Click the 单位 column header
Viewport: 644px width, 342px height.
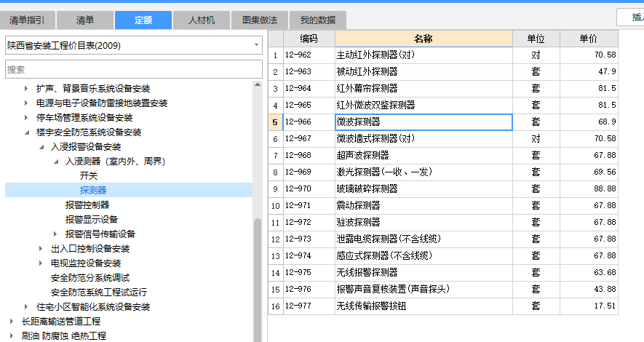click(536, 39)
